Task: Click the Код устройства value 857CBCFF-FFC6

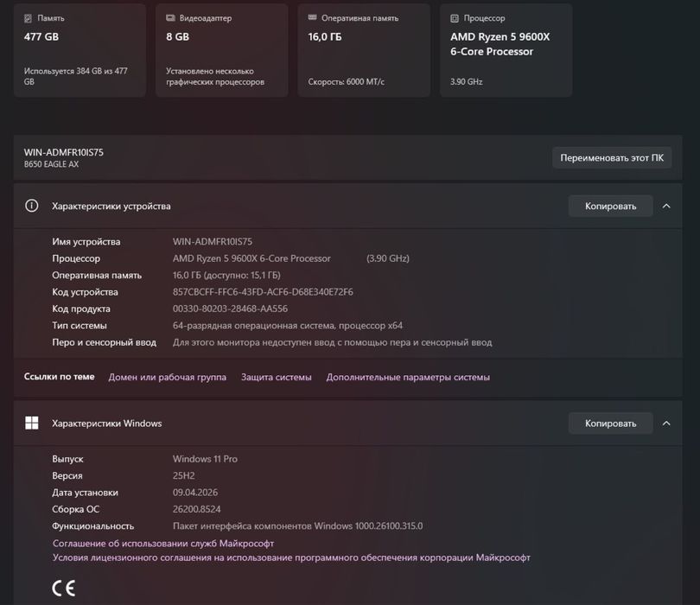Action: [263, 292]
